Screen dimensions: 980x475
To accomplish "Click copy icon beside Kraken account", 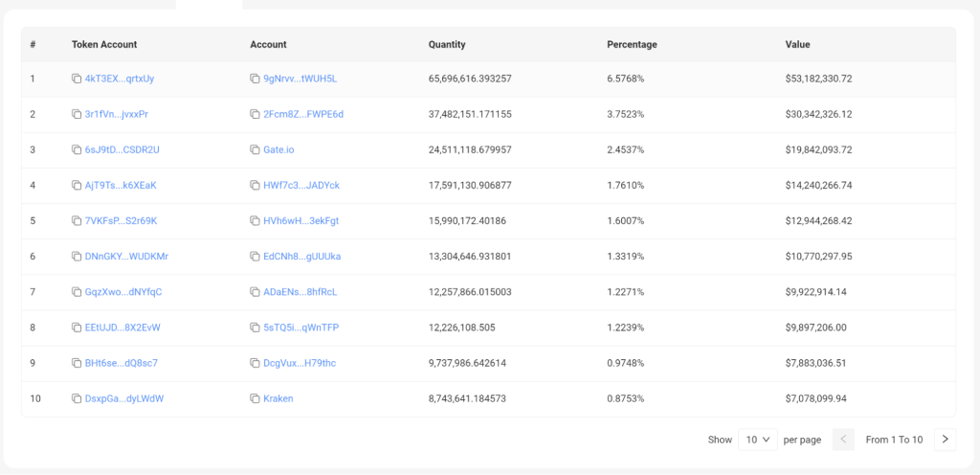I will [255, 398].
